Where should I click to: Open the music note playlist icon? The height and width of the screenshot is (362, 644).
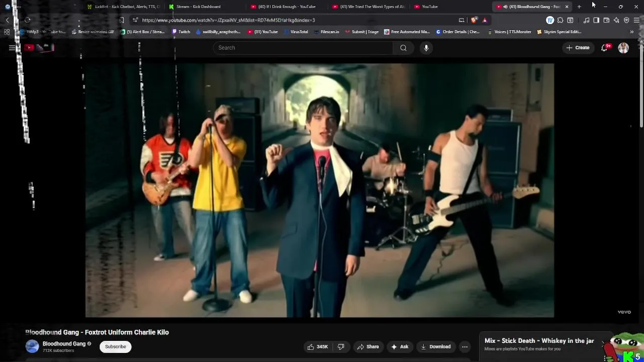(x=586, y=20)
